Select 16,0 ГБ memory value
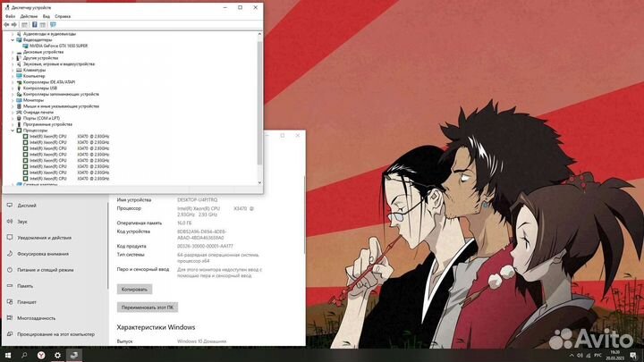Viewport: 644px width, 362px height. (184, 223)
